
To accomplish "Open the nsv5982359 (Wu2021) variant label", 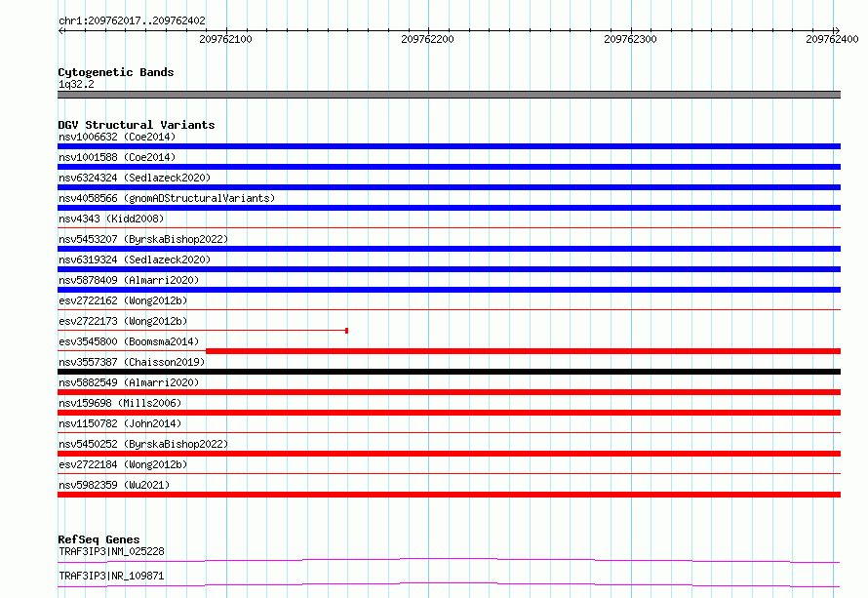I will pos(114,485).
